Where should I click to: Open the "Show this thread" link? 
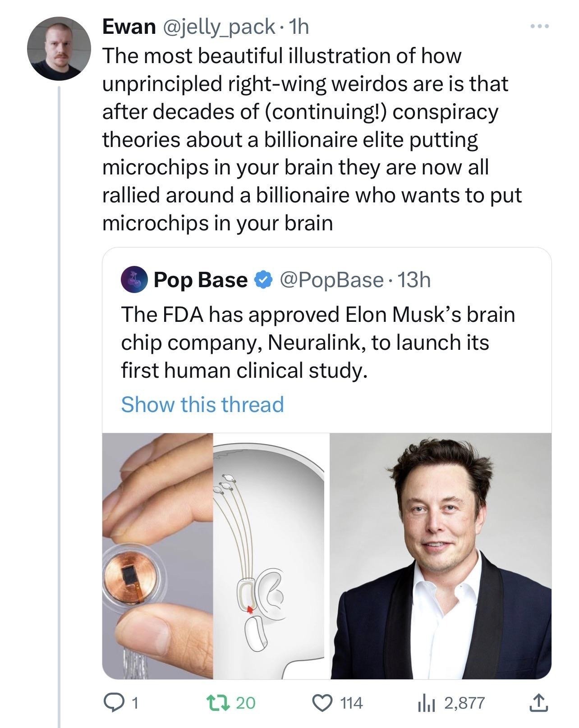click(x=202, y=404)
